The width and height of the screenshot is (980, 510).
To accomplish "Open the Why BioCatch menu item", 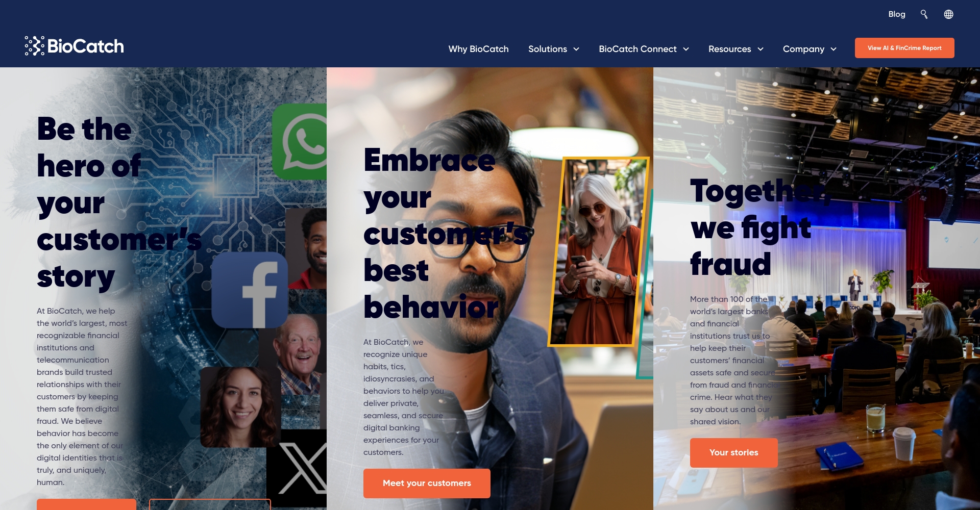I will [478, 49].
